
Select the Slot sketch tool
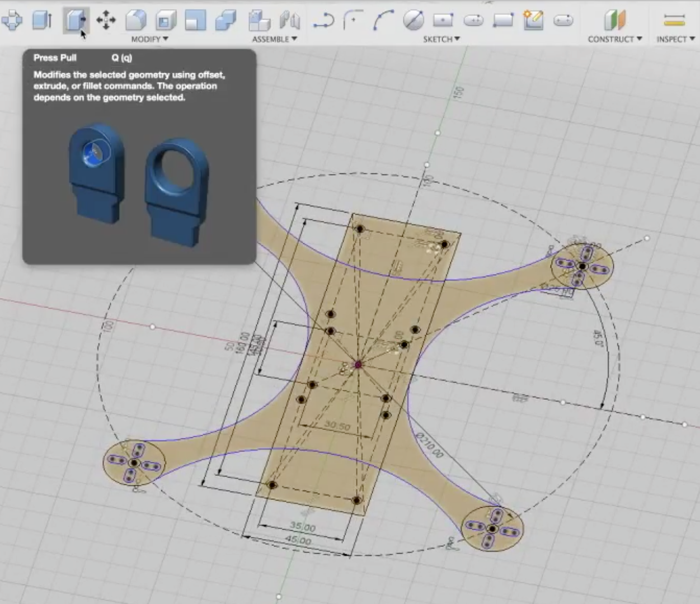click(473, 21)
